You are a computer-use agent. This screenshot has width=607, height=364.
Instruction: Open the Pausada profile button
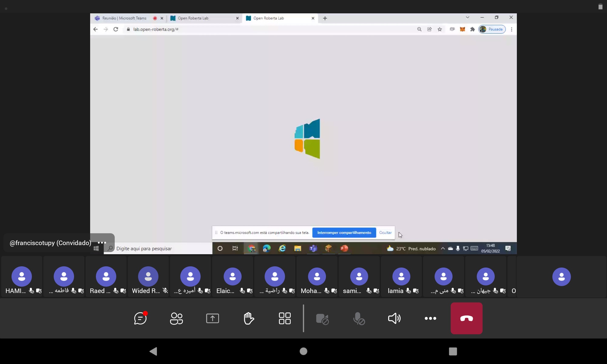pos(492,29)
